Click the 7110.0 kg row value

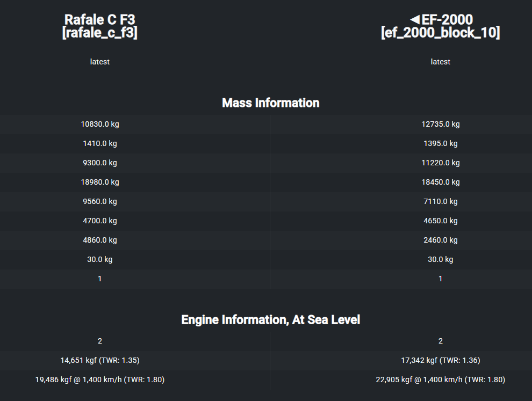point(441,201)
